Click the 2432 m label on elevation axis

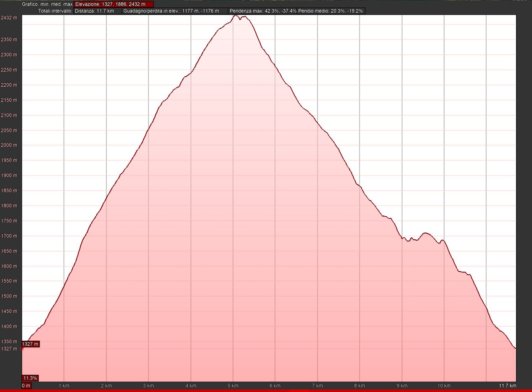9,18
